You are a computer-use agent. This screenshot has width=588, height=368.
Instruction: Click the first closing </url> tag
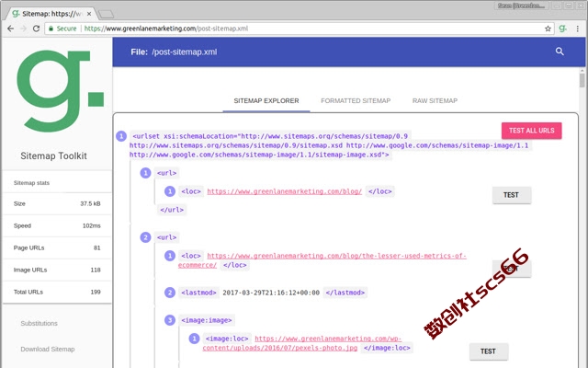tap(172, 210)
